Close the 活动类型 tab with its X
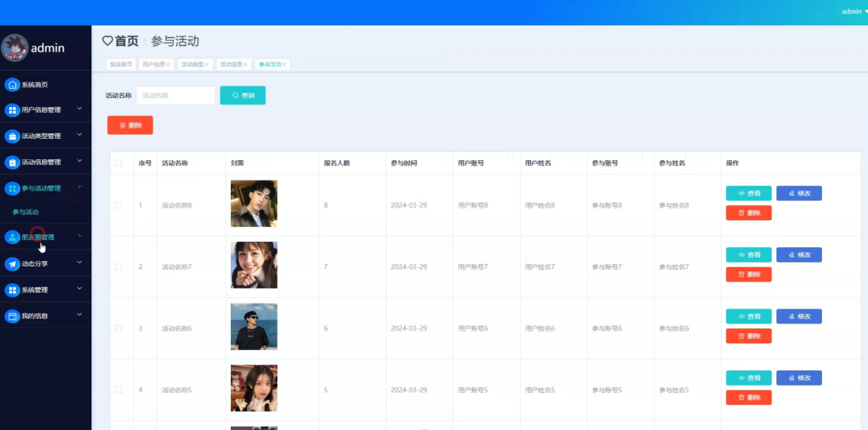868x430 pixels. tap(207, 64)
